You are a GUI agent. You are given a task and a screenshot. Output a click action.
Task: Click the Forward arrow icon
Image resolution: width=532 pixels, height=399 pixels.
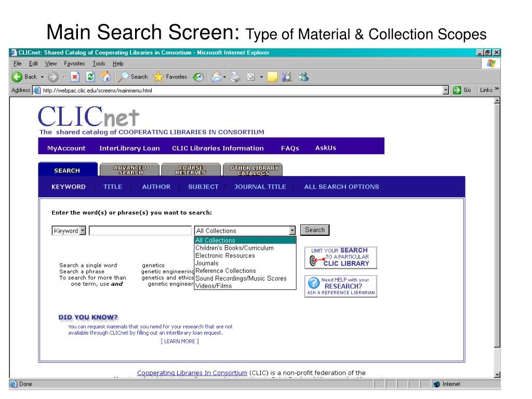click(x=52, y=77)
